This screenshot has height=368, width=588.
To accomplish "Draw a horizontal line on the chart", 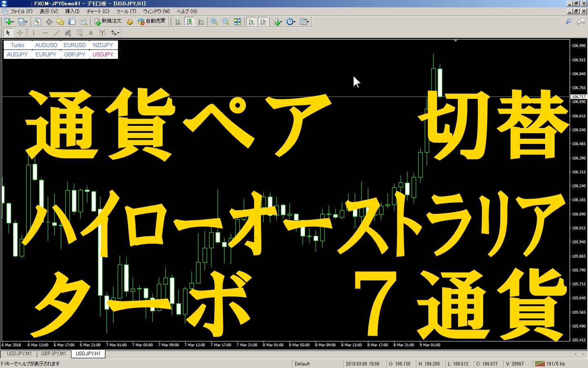I will [x=45, y=33].
